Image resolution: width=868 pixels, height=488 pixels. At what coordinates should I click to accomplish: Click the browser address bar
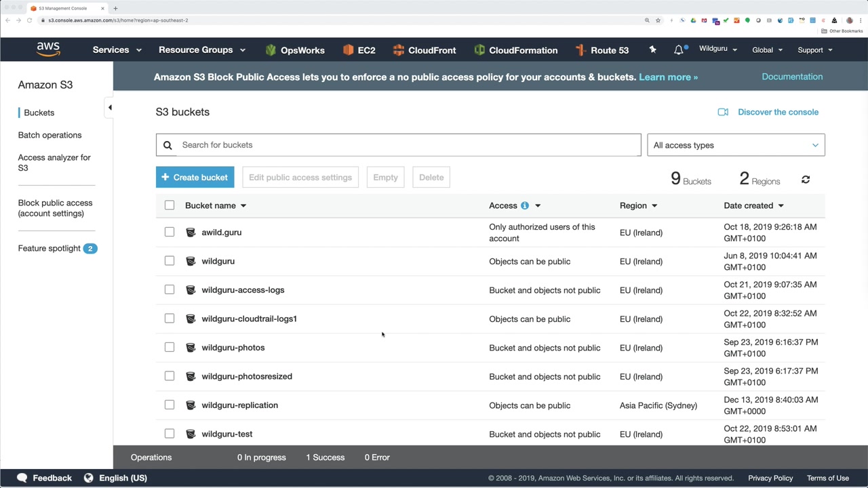(x=339, y=20)
